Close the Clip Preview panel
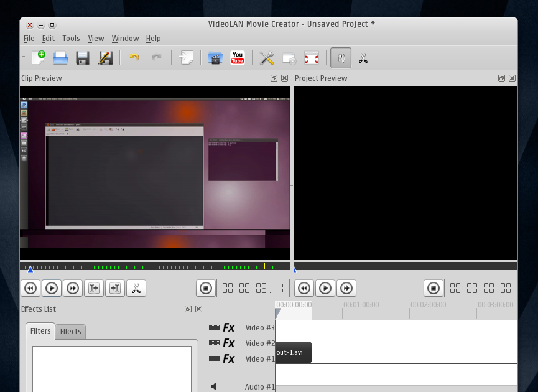Viewport: 538px width, 392px height. click(284, 78)
